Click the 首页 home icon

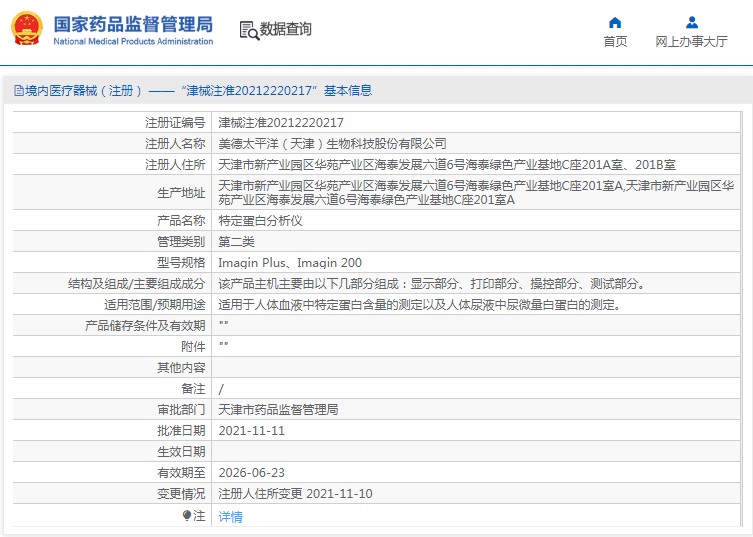(615, 22)
